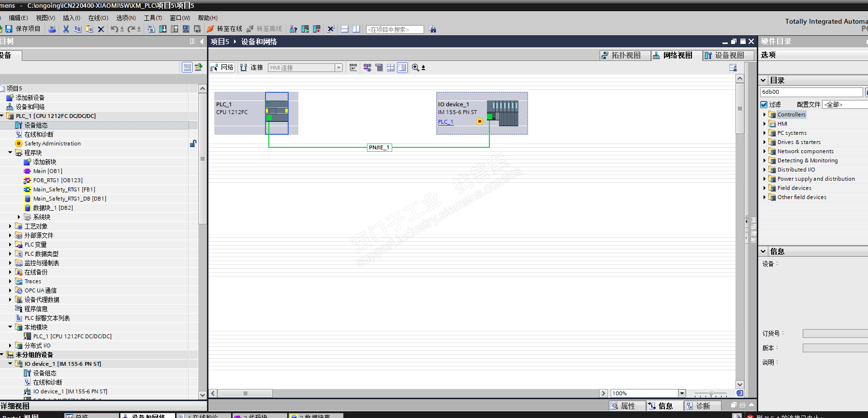The image size is (868, 418).
Task: Click the Paste clipboard icon
Action: (x=89, y=29)
